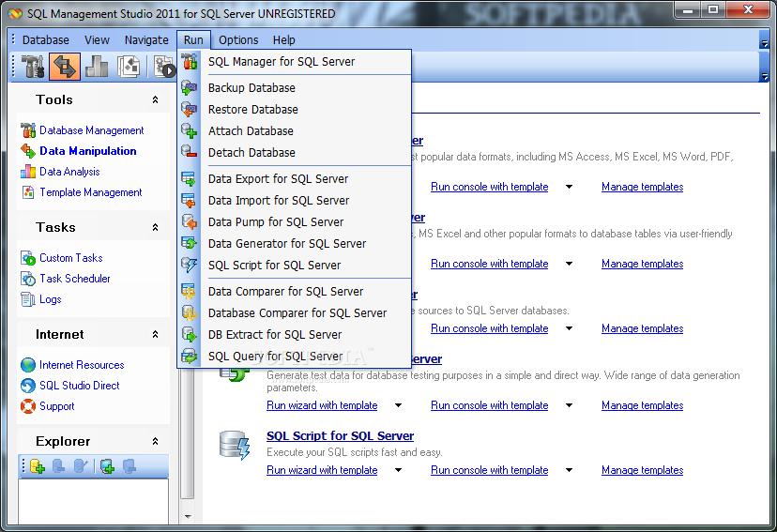Click the add server/host icon in Explorer toolbar
This screenshot has height=532, width=777.
[107, 465]
